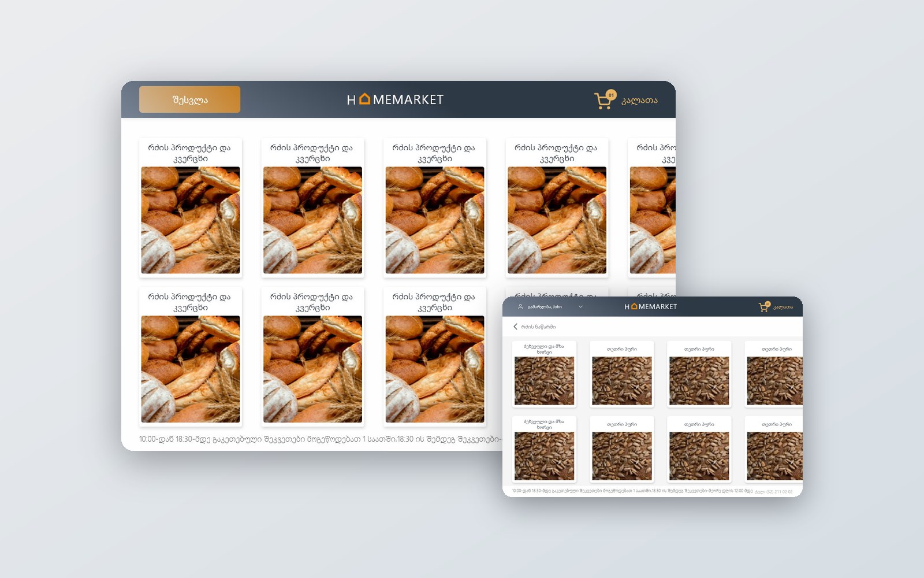Go back using the arrow beside რძის ნაწარმი

point(515,327)
